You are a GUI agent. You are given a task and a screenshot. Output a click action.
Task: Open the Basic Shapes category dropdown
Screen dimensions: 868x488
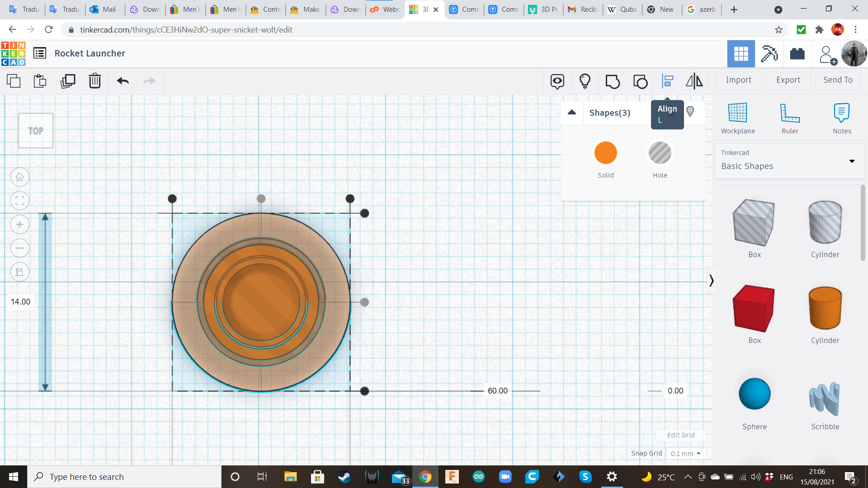(x=789, y=161)
